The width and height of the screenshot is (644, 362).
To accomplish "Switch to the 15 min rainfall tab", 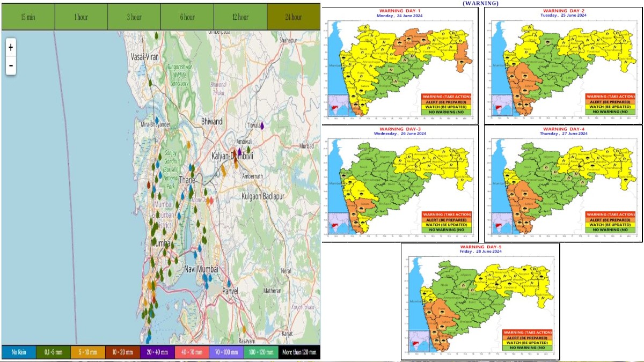I will tap(28, 17).
